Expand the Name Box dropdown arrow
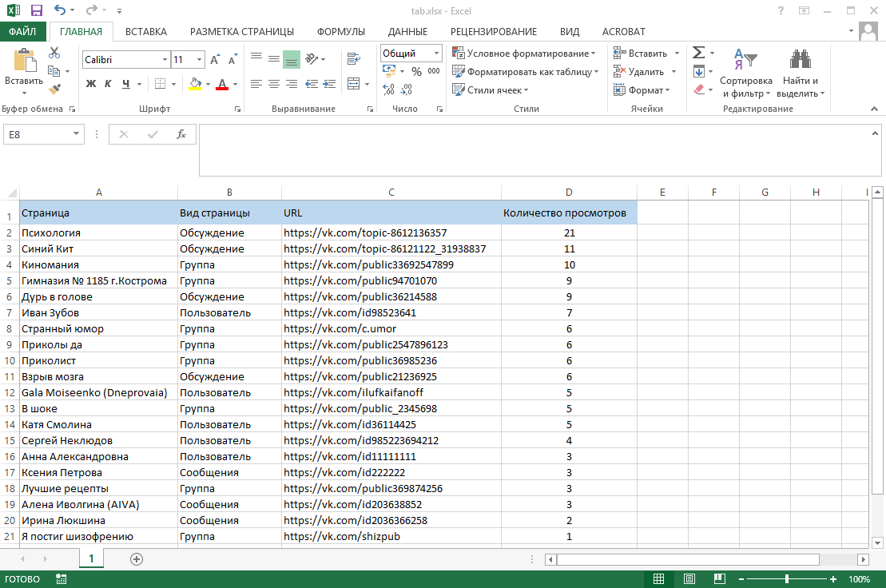 pyautogui.click(x=77, y=134)
